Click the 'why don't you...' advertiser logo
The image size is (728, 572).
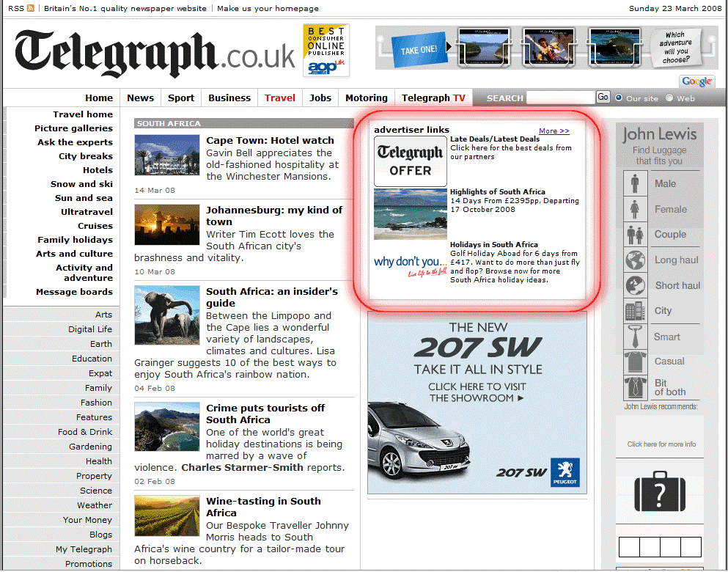411,266
